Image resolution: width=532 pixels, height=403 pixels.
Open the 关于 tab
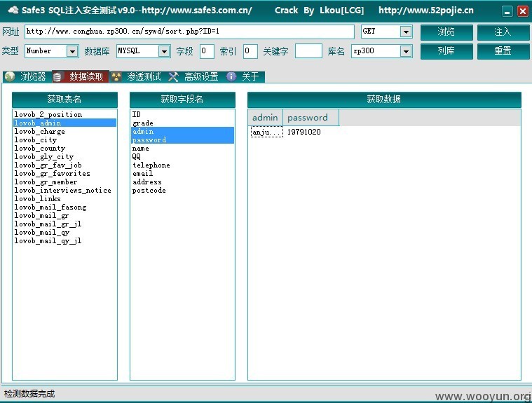[x=245, y=76]
